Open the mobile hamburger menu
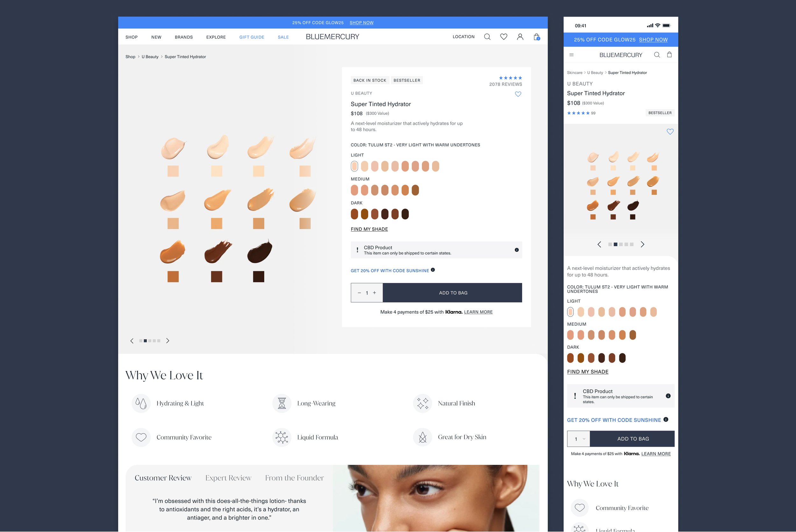The width and height of the screenshot is (796, 532). (572, 55)
